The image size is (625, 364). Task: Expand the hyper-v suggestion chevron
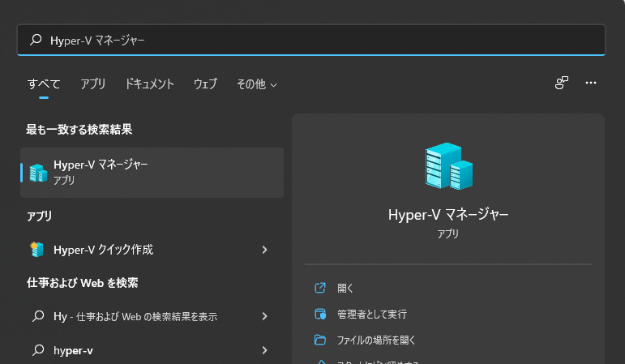264,350
